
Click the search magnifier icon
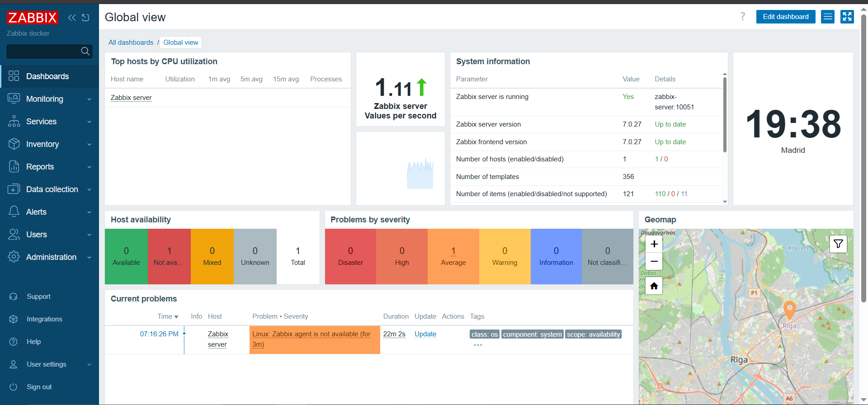(x=85, y=52)
